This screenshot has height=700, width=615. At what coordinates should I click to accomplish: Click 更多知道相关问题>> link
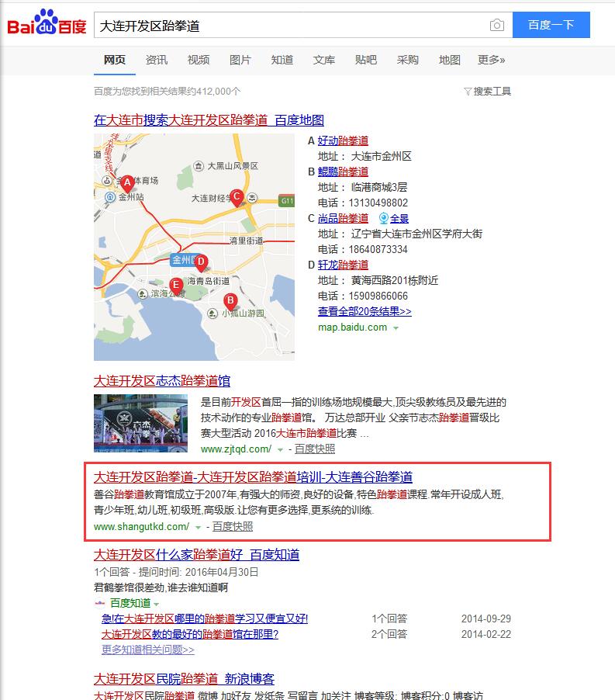(x=148, y=650)
